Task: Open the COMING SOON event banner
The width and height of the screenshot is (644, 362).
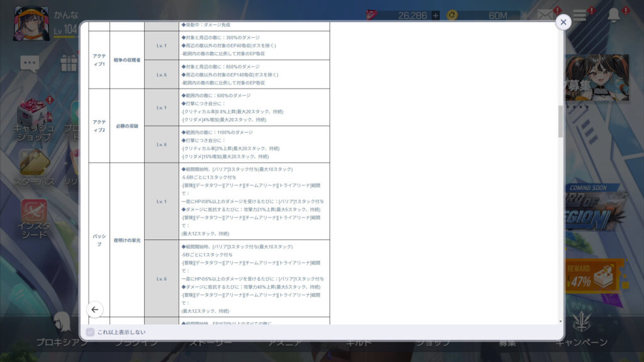Action: point(594,207)
